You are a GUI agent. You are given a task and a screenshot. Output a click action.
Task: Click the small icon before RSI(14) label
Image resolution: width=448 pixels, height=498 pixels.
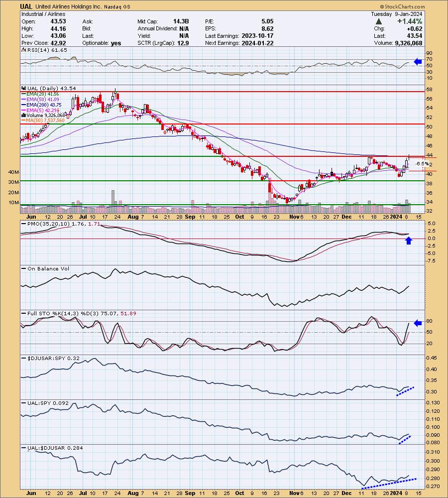[23, 50]
